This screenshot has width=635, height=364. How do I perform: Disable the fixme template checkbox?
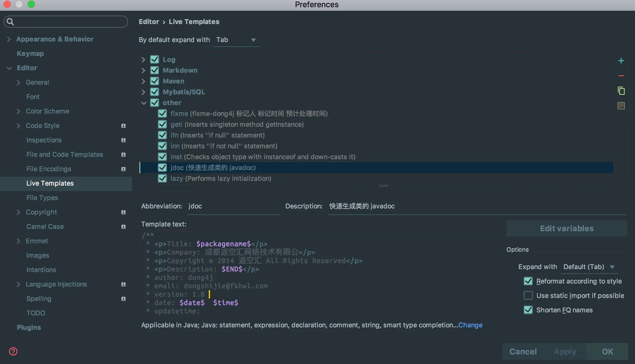click(x=162, y=114)
